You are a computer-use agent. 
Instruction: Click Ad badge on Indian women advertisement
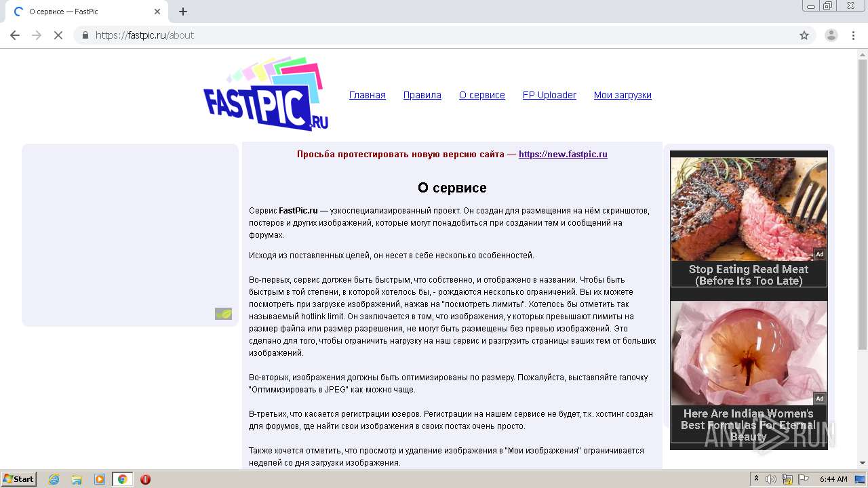click(x=820, y=399)
